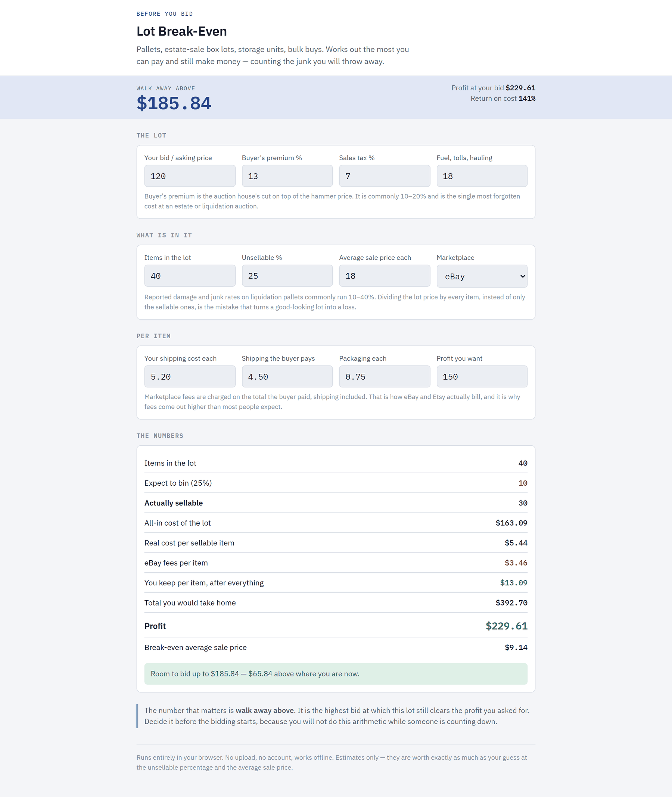Click the Your bid / asking price field
Screen dimensions: 672x797
190,176
